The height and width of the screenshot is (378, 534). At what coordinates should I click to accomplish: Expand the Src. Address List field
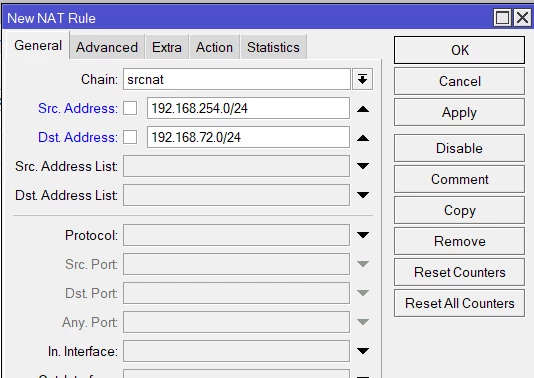pos(363,166)
